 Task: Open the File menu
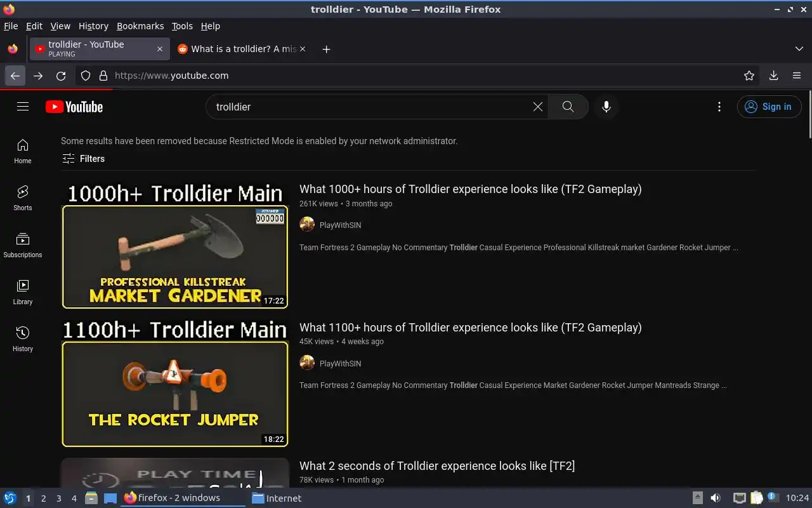[x=11, y=26]
